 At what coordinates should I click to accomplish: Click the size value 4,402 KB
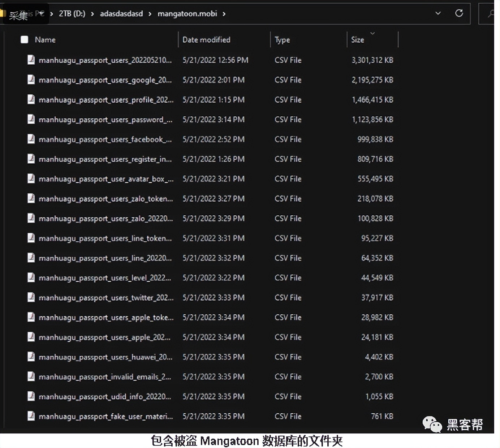pos(379,357)
